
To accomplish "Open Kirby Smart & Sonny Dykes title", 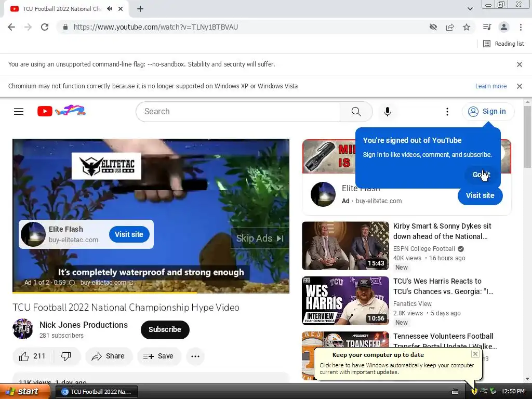I will pyautogui.click(x=442, y=231).
